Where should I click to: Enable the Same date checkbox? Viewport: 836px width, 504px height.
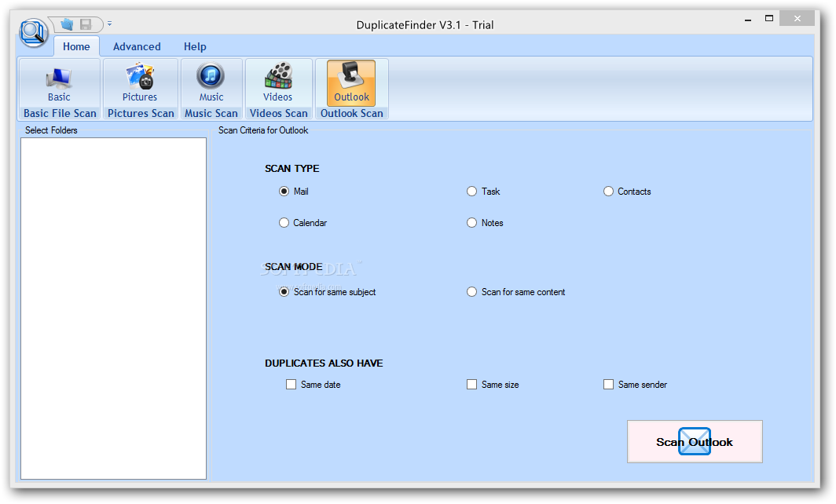(313, 385)
